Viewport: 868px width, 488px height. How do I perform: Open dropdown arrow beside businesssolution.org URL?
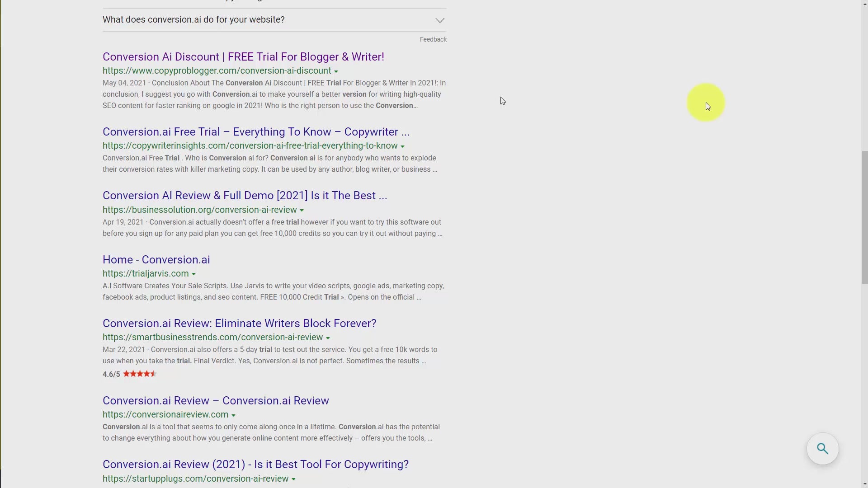[302, 211]
